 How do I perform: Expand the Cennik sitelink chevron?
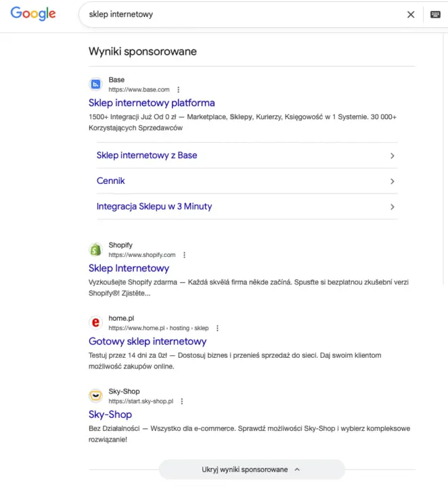(393, 181)
